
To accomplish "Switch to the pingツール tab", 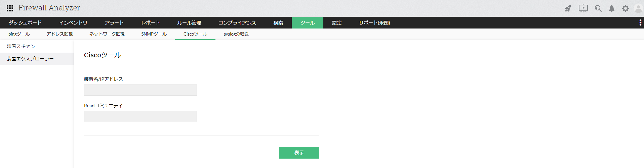I will pos(19,34).
